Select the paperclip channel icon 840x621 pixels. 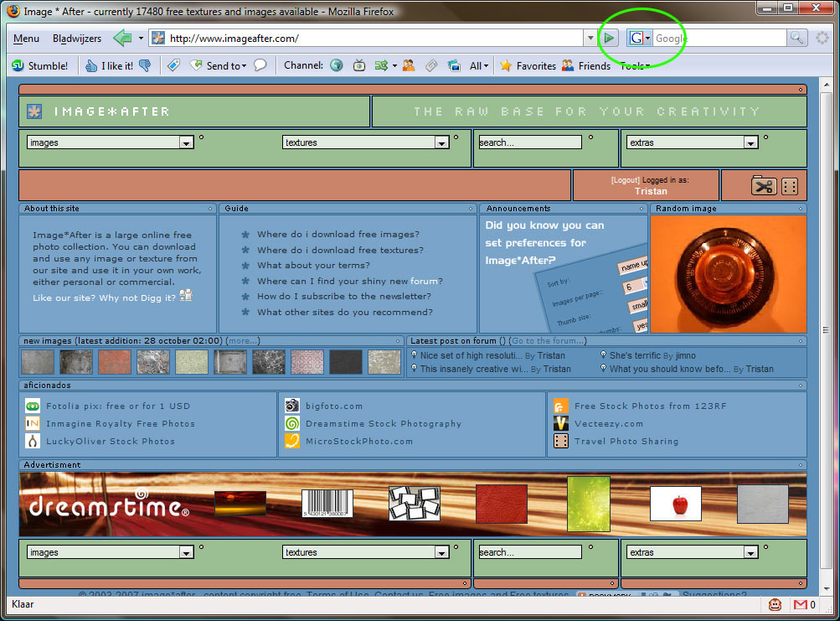pyautogui.click(x=431, y=65)
